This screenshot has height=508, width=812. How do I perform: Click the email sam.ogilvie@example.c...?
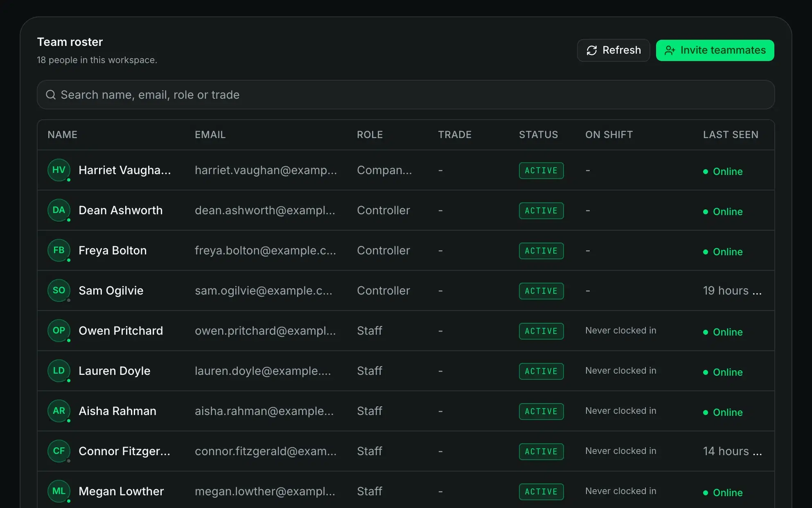click(x=264, y=290)
